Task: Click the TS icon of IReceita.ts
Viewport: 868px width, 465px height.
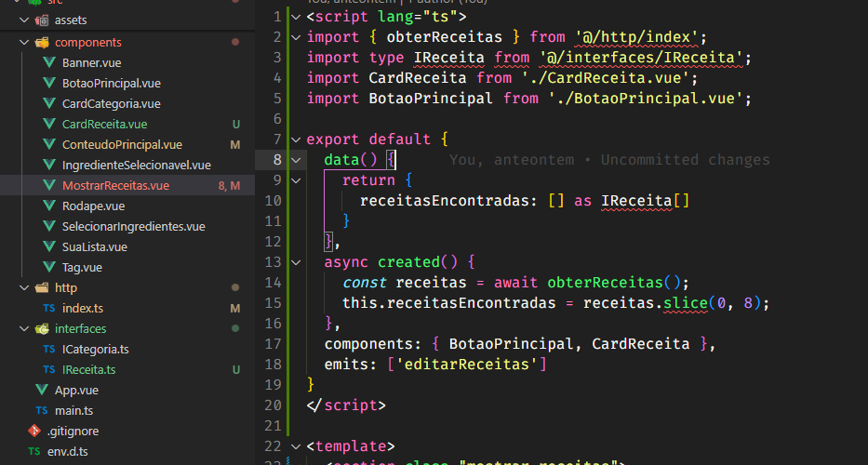Action: pos(49,370)
